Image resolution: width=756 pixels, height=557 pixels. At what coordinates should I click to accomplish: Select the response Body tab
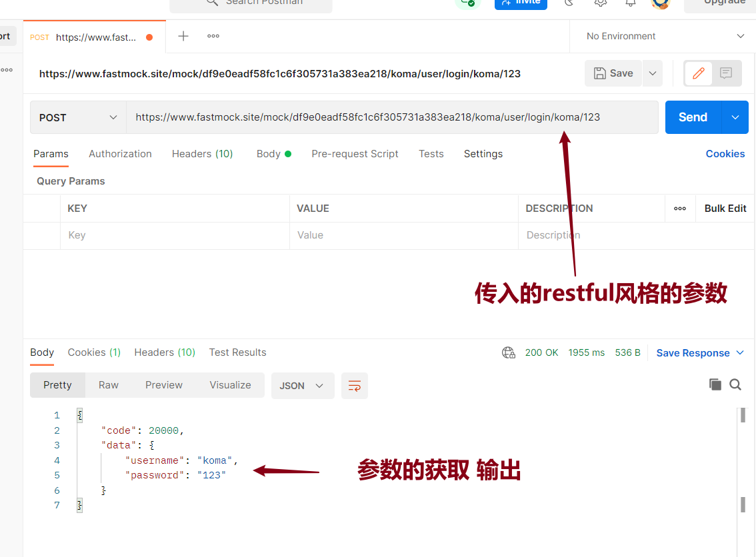42,352
